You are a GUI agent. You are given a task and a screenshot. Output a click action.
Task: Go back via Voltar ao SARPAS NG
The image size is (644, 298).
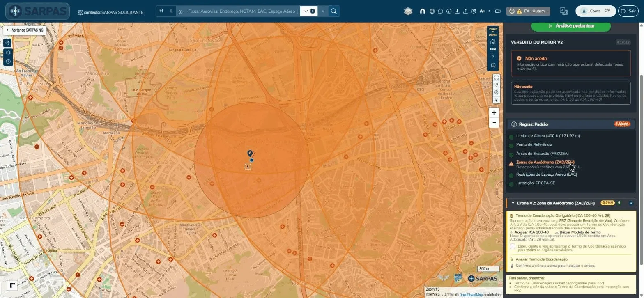[x=25, y=30]
